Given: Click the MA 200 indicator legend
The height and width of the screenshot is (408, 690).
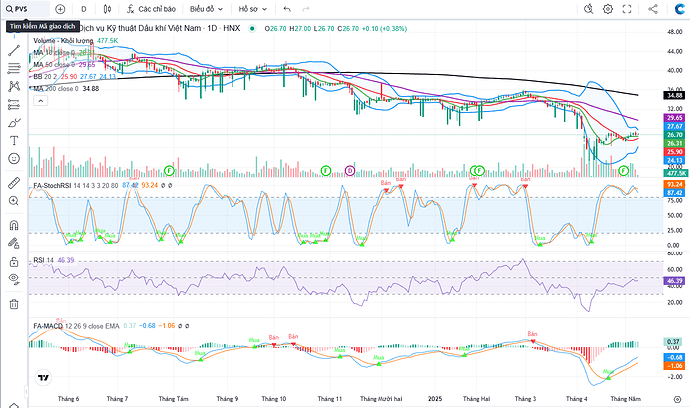Looking at the screenshot, I should click(x=66, y=89).
